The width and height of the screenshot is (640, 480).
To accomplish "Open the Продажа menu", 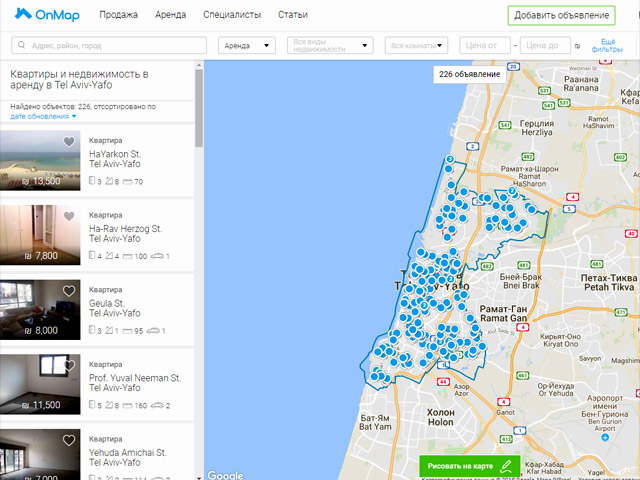I will (x=118, y=15).
